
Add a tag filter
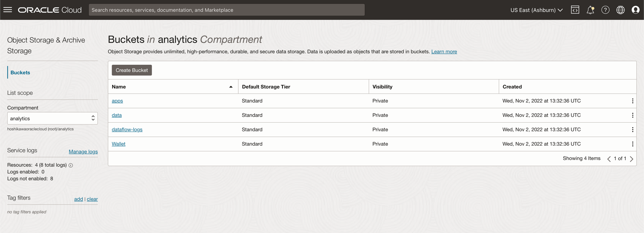[x=78, y=199]
